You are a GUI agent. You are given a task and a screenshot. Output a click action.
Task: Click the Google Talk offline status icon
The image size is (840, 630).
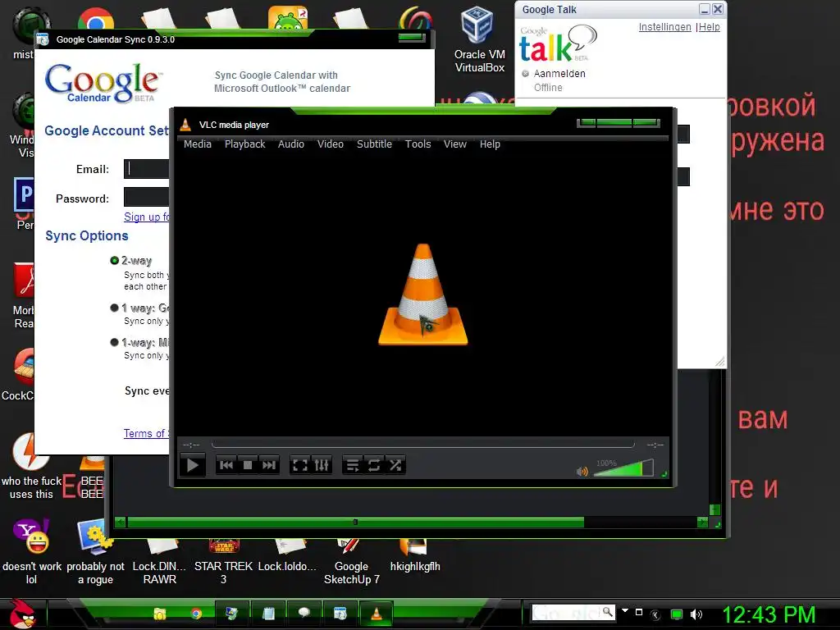[x=526, y=73]
